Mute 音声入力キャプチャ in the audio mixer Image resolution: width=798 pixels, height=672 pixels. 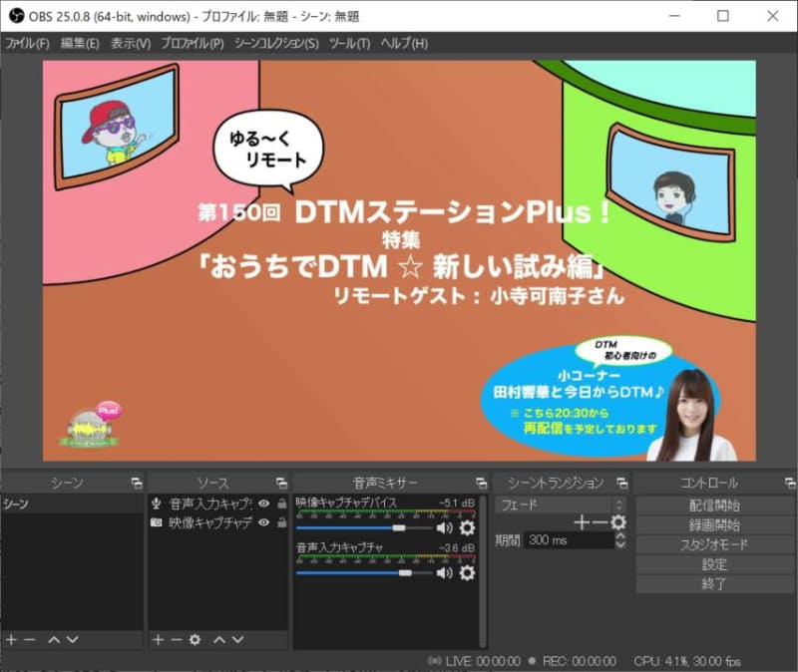[x=444, y=573]
